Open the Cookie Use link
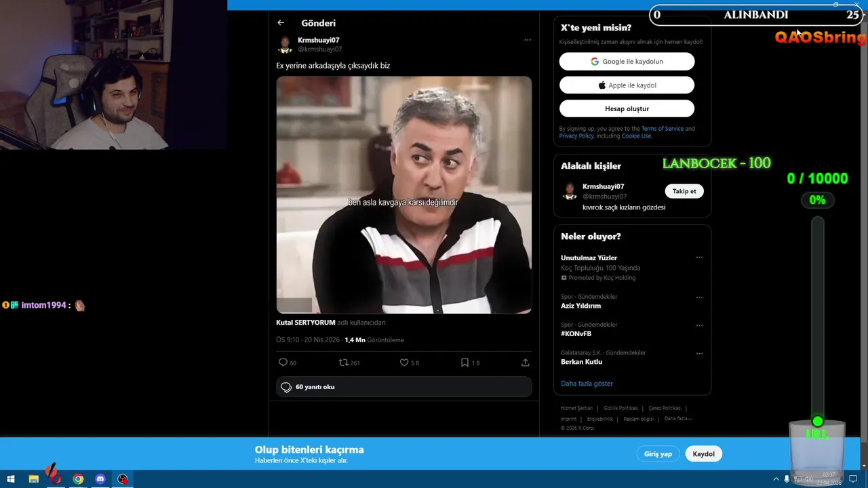Image resolution: width=868 pixels, height=488 pixels. (637, 136)
